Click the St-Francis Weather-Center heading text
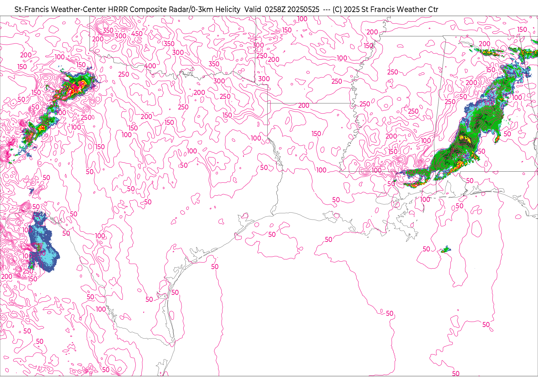The height and width of the screenshot is (392, 538). tap(60, 10)
